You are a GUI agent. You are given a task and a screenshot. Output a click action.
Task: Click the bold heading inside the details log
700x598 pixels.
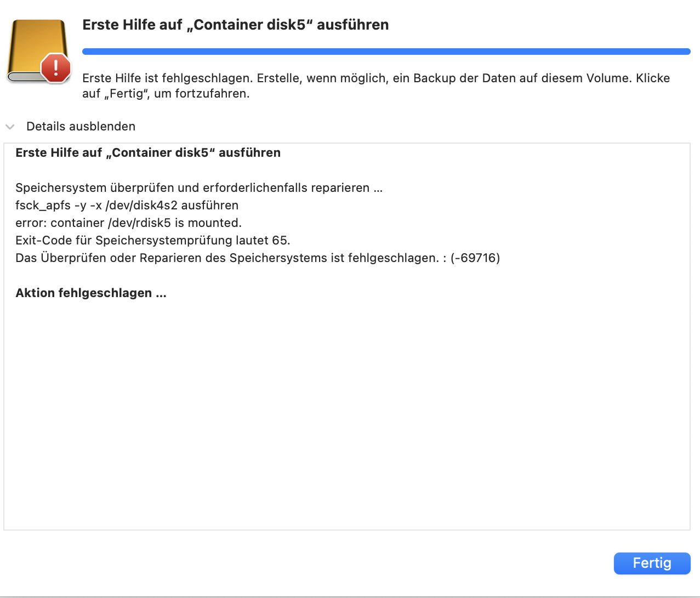point(148,153)
